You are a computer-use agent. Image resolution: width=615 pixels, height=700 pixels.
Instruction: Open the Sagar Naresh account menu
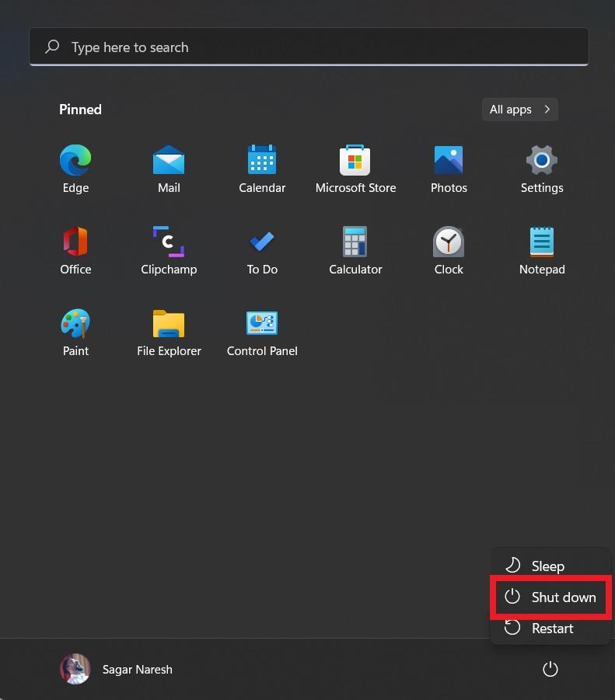(x=116, y=669)
